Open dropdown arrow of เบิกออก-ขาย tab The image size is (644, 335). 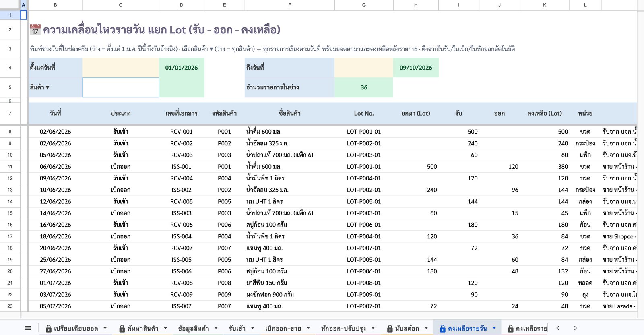[308, 328]
